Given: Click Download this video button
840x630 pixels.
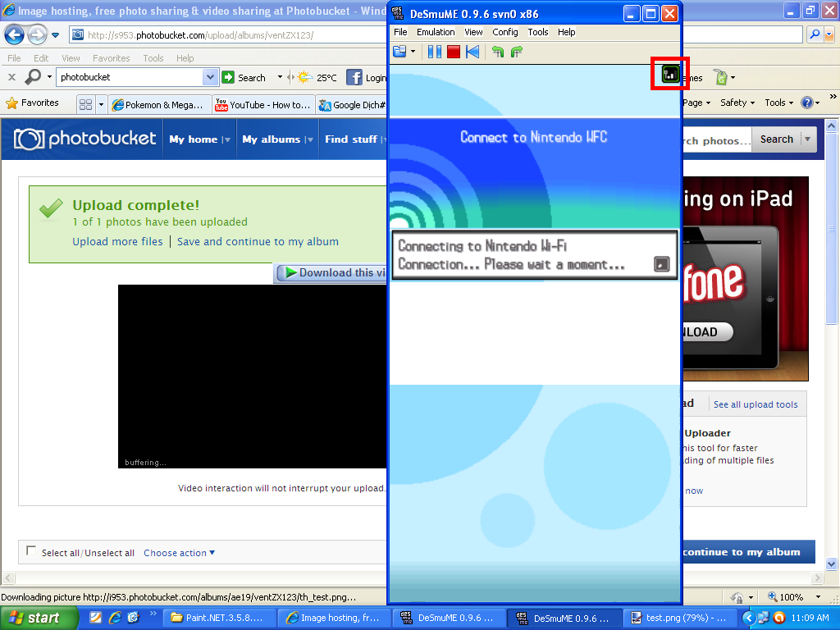Looking at the screenshot, I should click(331, 272).
